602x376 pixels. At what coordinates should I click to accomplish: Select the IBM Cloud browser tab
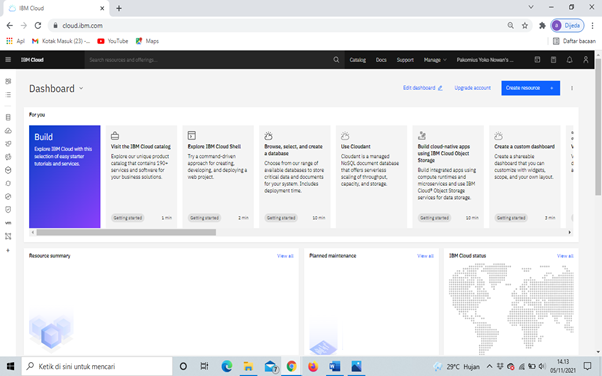pyautogui.click(x=56, y=8)
